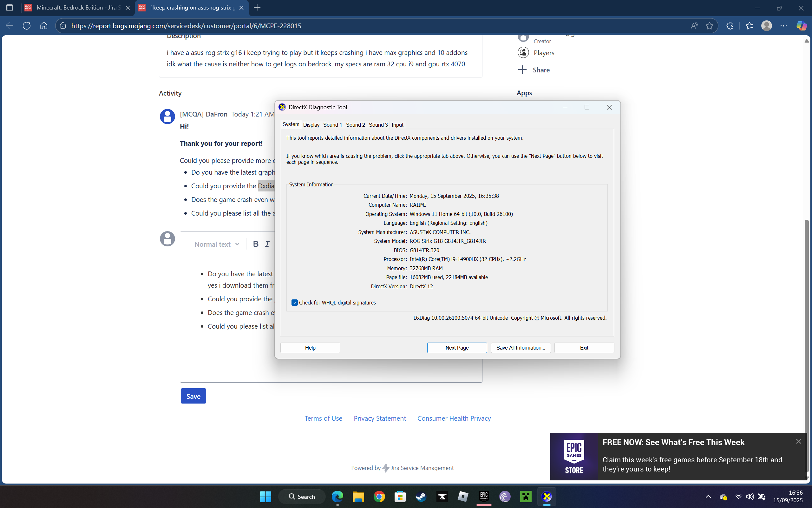Viewport: 812px width, 508px height.
Task: Go to browser home page
Action: click(44, 25)
